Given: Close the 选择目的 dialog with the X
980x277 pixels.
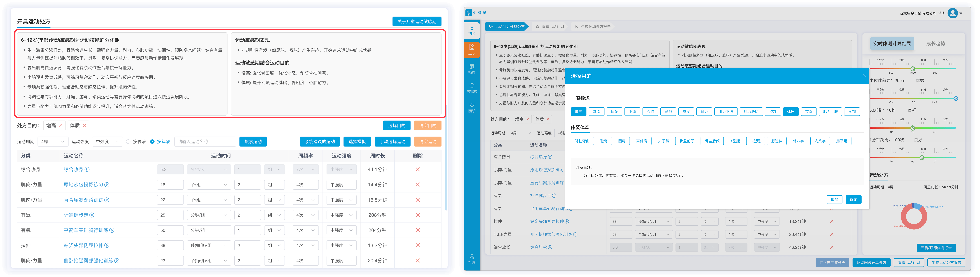Looking at the screenshot, I should tap(864, 76).
